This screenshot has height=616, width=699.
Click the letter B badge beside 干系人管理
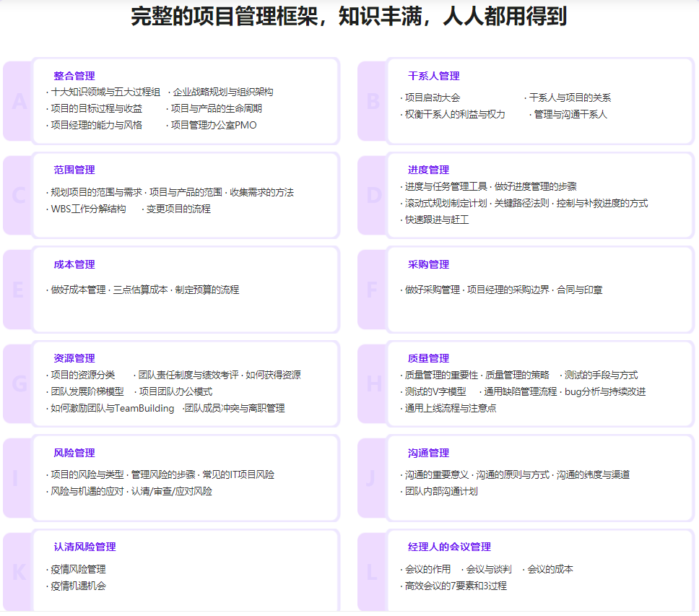point(373,102)
